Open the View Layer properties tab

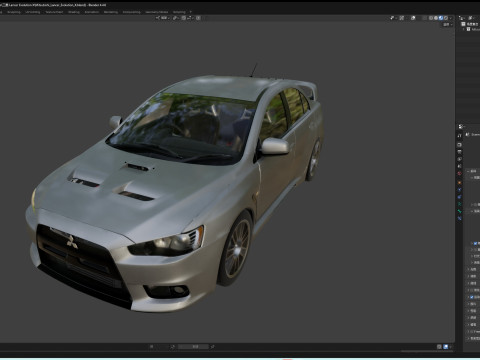(459, 159)
